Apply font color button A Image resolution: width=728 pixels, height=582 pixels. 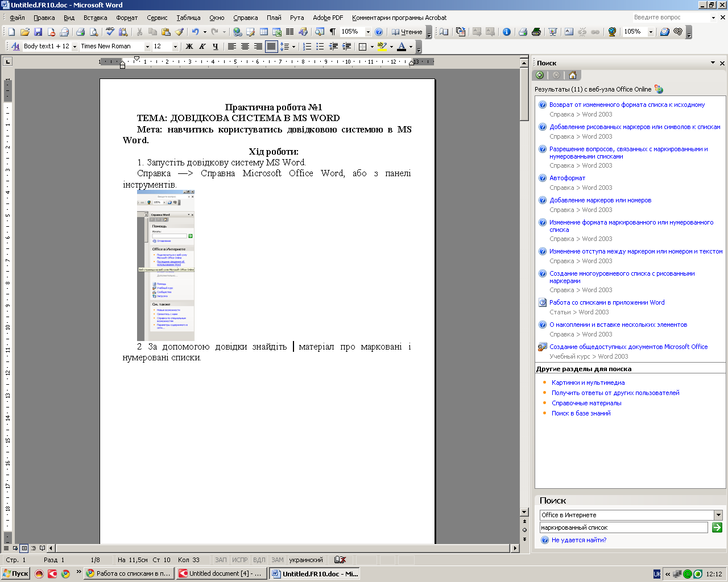click(x=402, y=47)
